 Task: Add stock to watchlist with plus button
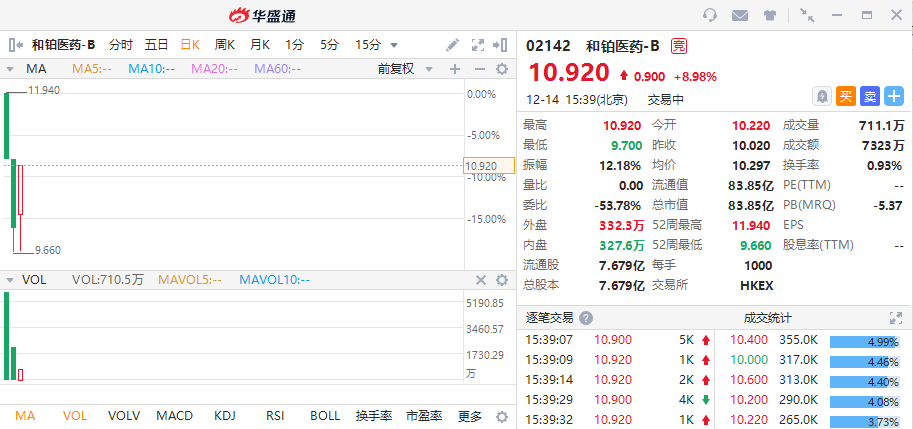coord(894,96)
